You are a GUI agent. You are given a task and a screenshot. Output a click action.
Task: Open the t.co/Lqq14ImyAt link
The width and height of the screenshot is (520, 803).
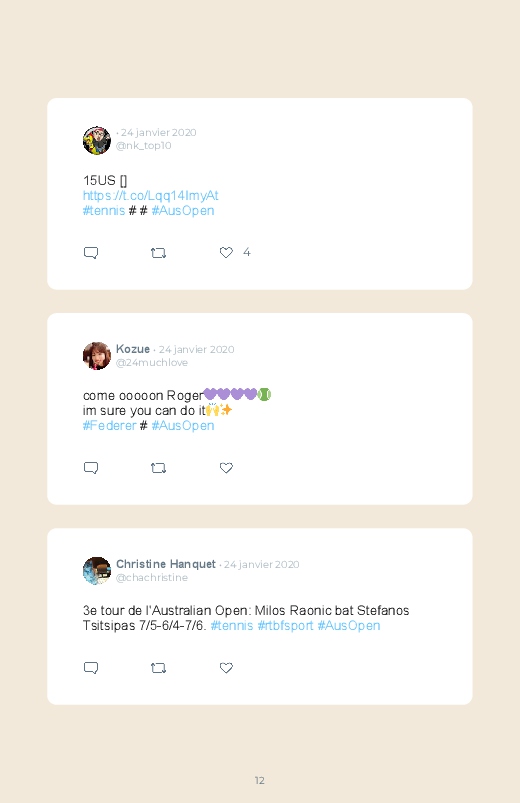click(151, 196)
